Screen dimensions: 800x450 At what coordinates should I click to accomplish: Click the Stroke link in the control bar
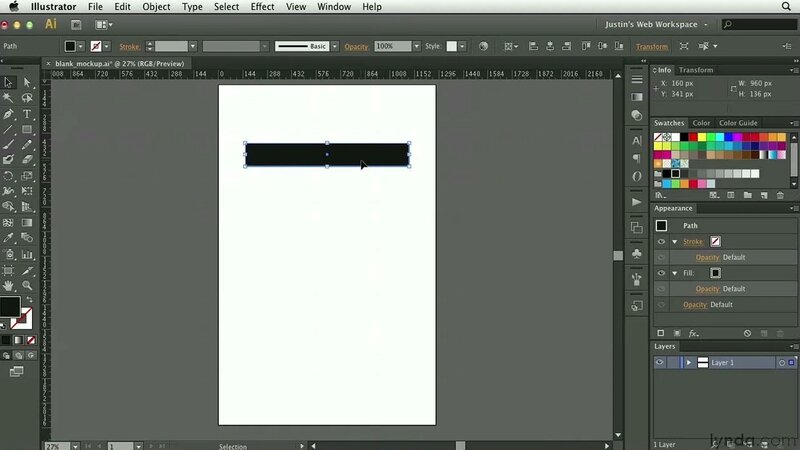130,46
